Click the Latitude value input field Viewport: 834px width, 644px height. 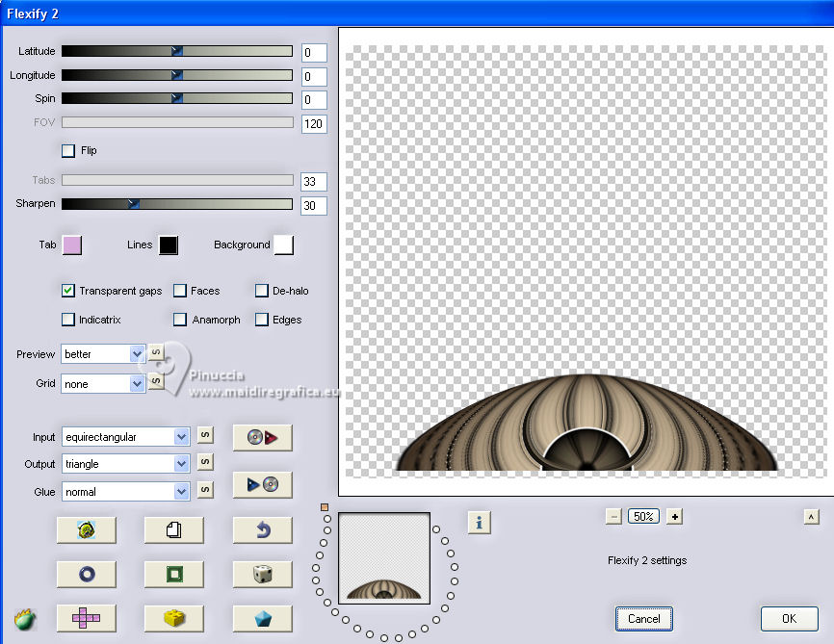coord(314,53)
